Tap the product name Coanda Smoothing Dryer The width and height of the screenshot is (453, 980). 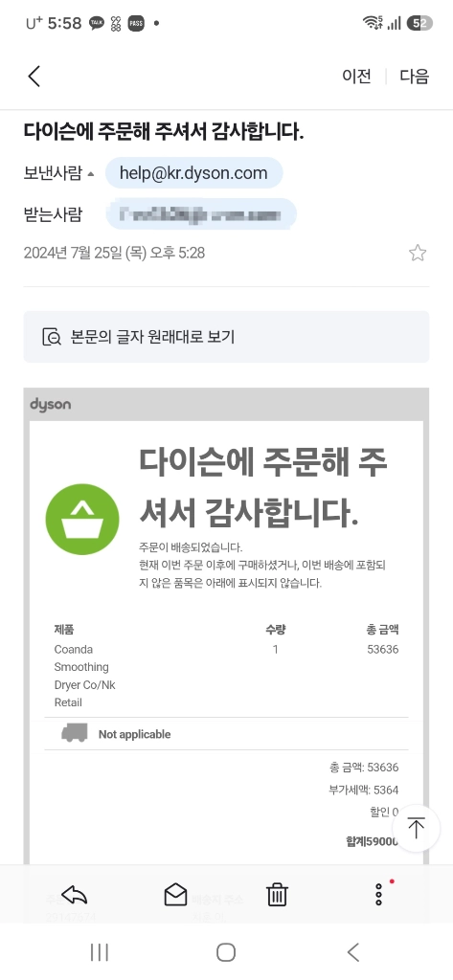tap(85, 676)
